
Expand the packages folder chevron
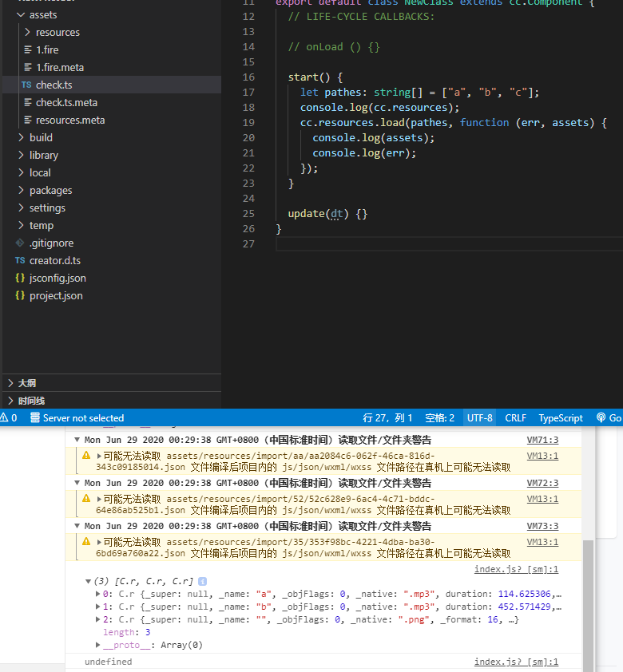21,190
